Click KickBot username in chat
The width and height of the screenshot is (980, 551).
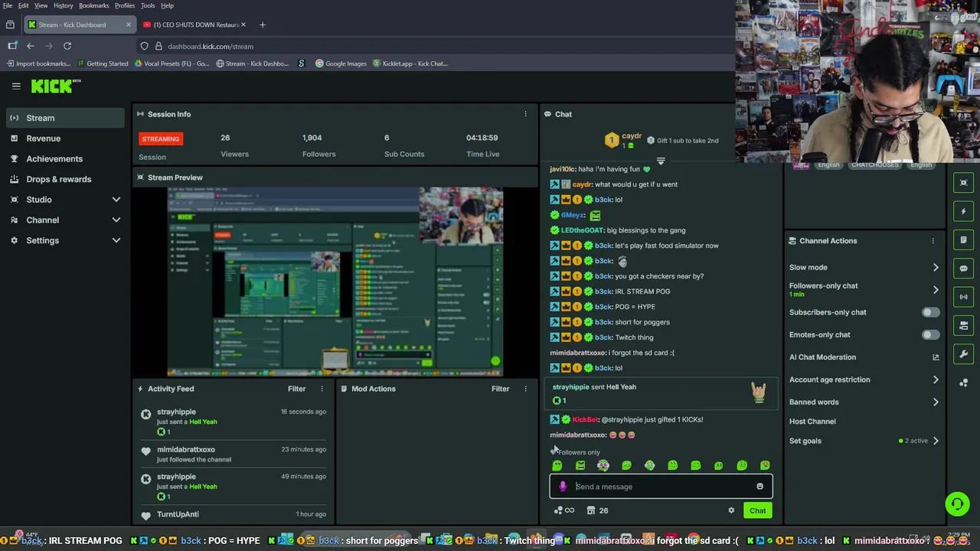585,419
